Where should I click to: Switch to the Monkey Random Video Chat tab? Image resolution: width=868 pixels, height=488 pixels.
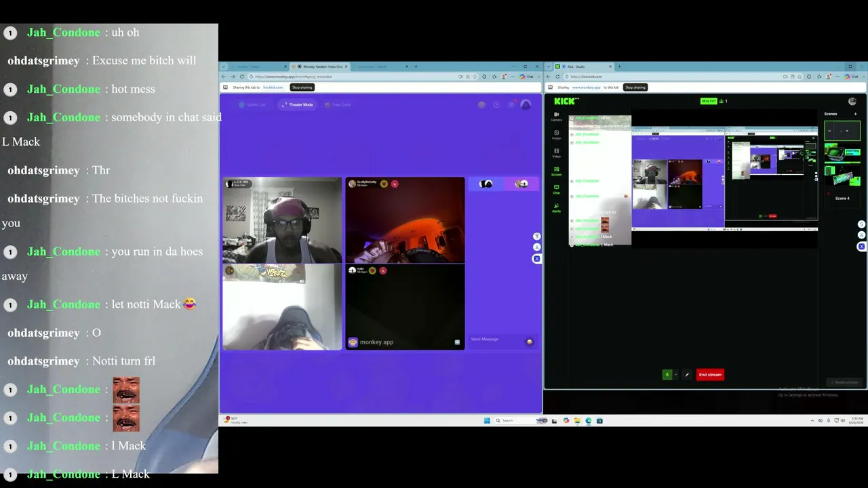click(319, 66)
